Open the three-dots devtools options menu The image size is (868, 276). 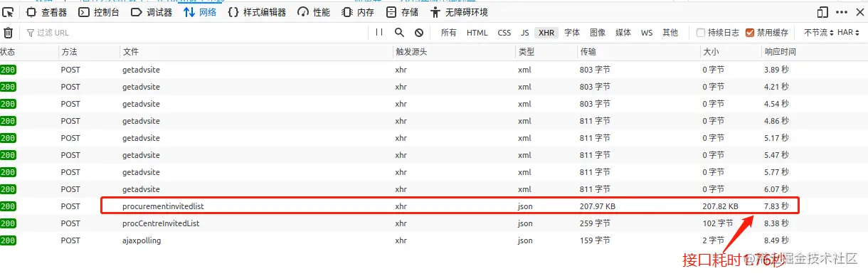pyautogui.click(x=841, y=12)
